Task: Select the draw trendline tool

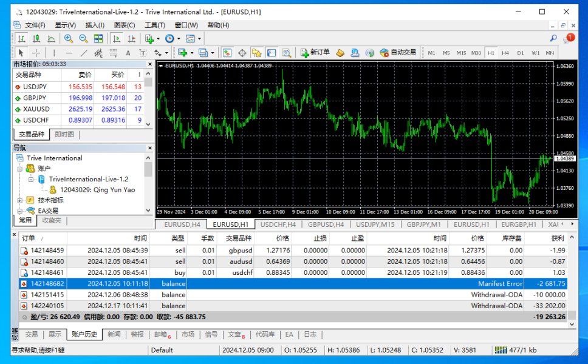Action: 83,53
